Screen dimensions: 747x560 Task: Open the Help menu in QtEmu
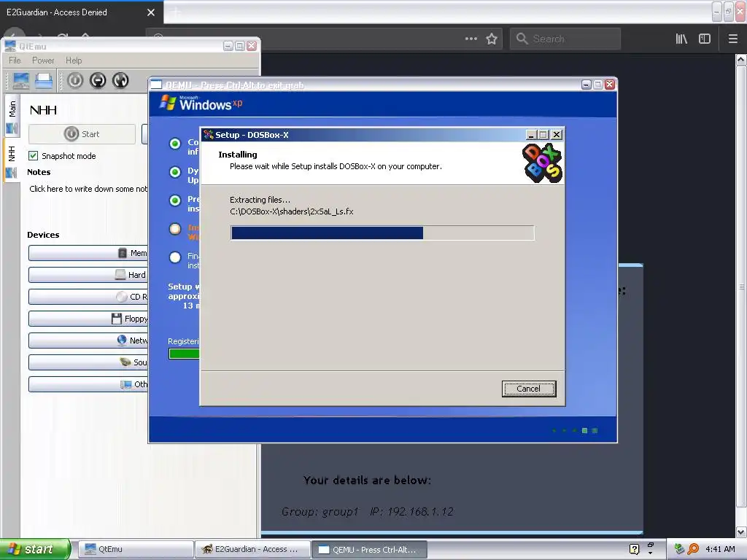74,61
